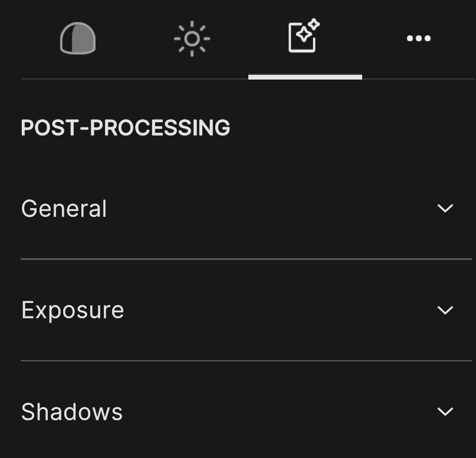The image size is (476, 458).
Task: Click the half-shaded dome icon
Action: coord(78,38)
